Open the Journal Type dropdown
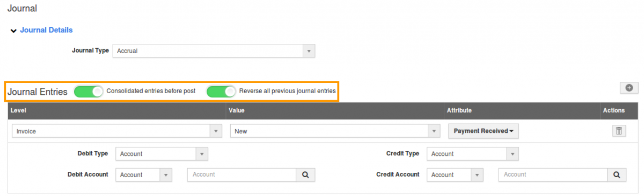644x196 pixels. (x=214, y=51)
